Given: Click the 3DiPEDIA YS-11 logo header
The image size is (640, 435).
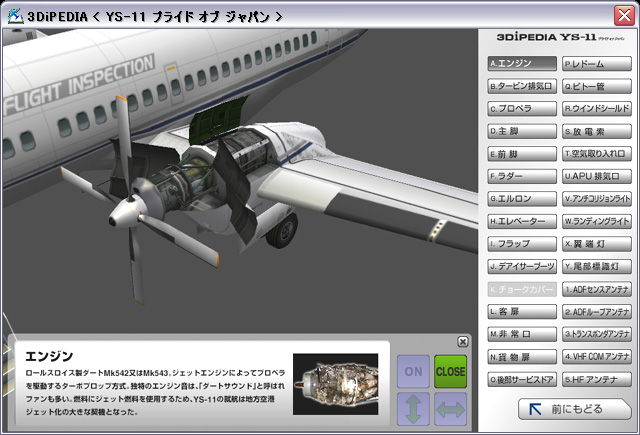Looking at the screenshot, I should 560,37.
